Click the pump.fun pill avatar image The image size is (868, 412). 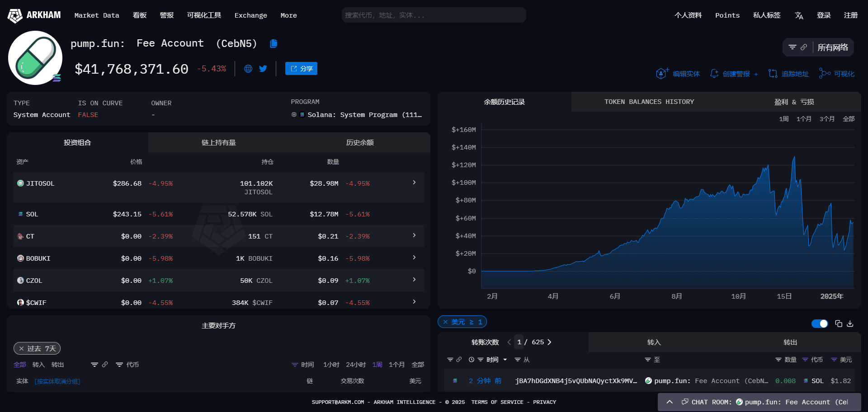pos(35,58)
